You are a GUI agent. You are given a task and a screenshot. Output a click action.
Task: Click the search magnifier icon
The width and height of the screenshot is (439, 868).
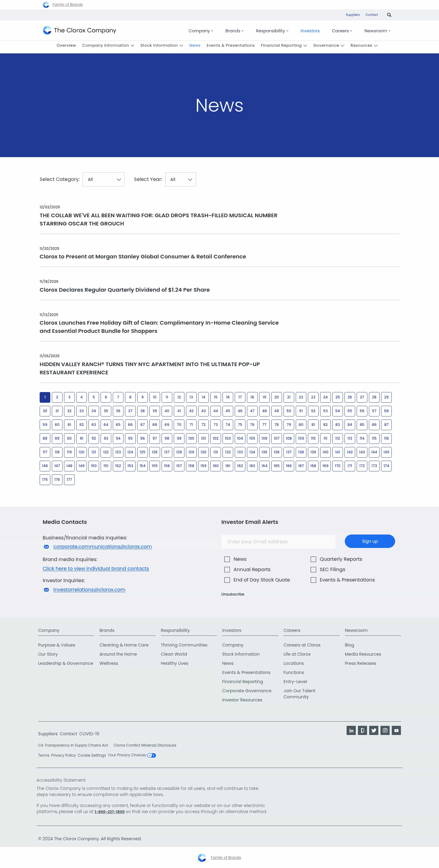pyautogui.click(x=389, y=15)
